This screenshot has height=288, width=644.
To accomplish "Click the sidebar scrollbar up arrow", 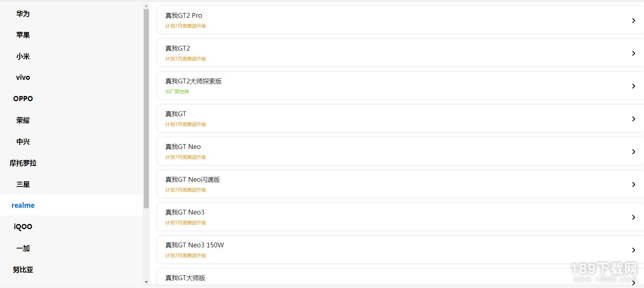I will [x=146, y=6].
